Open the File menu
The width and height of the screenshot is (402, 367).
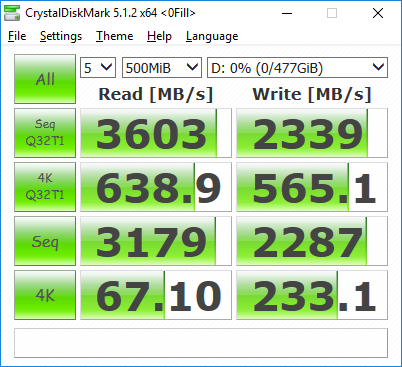coord(17,36)
